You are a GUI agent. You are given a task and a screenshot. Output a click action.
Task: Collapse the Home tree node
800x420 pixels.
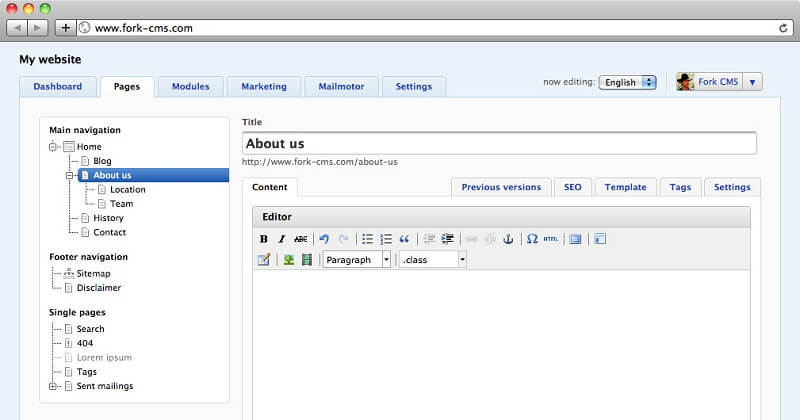53,147
